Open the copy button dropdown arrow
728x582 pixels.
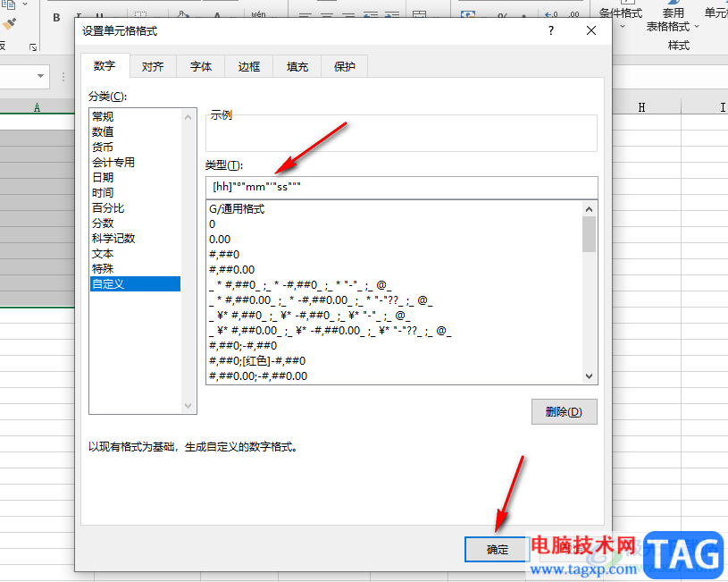point(25,4)
